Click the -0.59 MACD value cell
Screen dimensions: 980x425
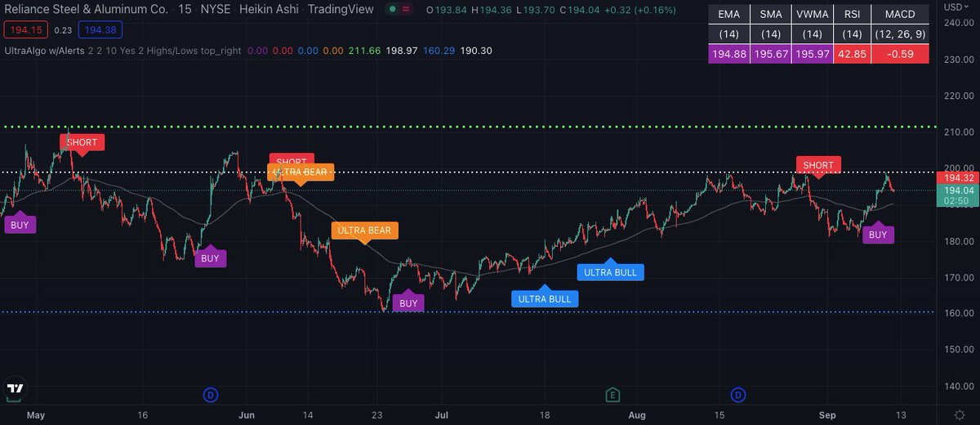pos(899,53)
